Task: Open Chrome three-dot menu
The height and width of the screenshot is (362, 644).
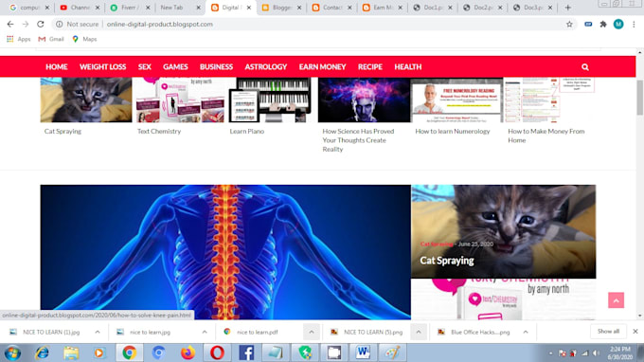Action: 635,25
